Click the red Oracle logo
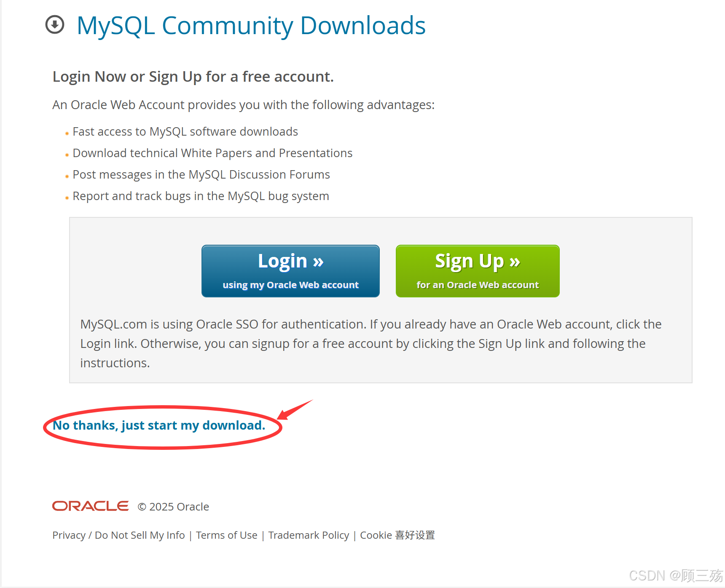The height and width of the screenshot is (588, 725). (x=91, y=506)
